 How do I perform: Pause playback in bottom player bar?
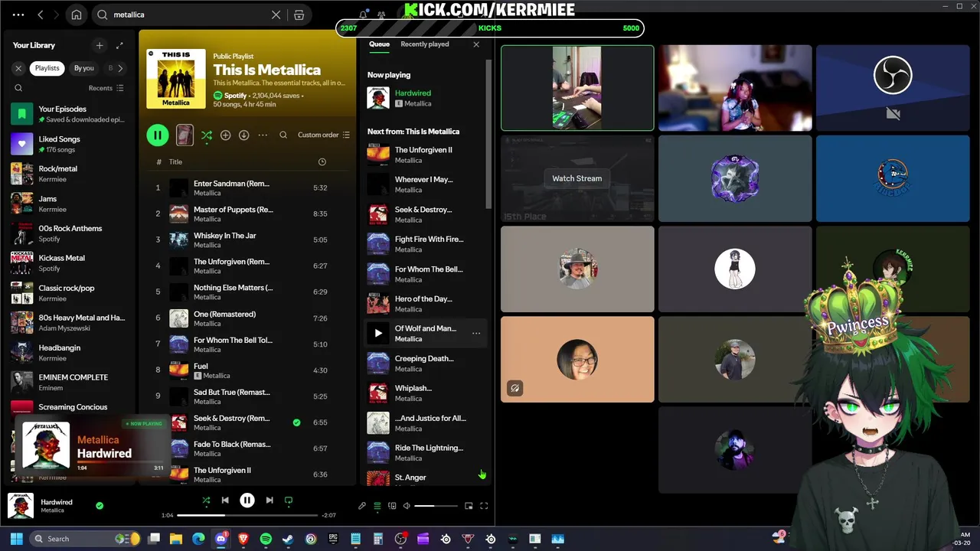pos(247,500)
